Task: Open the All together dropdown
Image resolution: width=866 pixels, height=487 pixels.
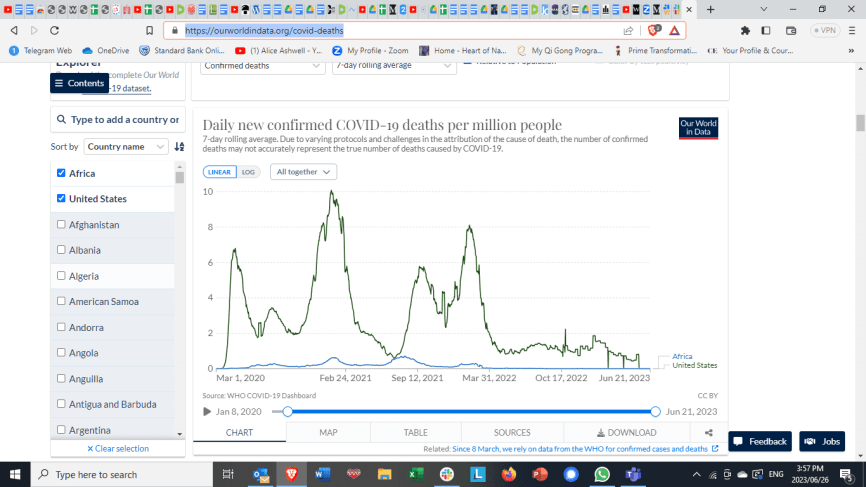Action: click(303, 172)
